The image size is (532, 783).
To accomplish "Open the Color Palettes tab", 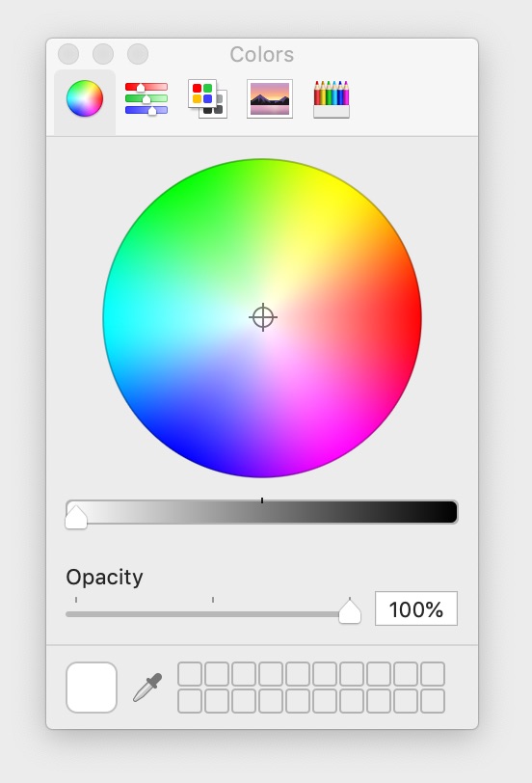I will 207,99.
